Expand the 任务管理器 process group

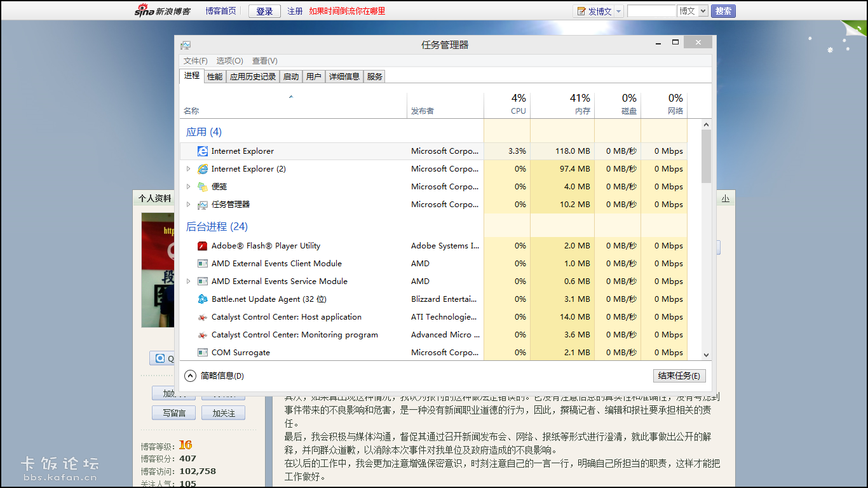pyautogui.click(x=188, y=205)
